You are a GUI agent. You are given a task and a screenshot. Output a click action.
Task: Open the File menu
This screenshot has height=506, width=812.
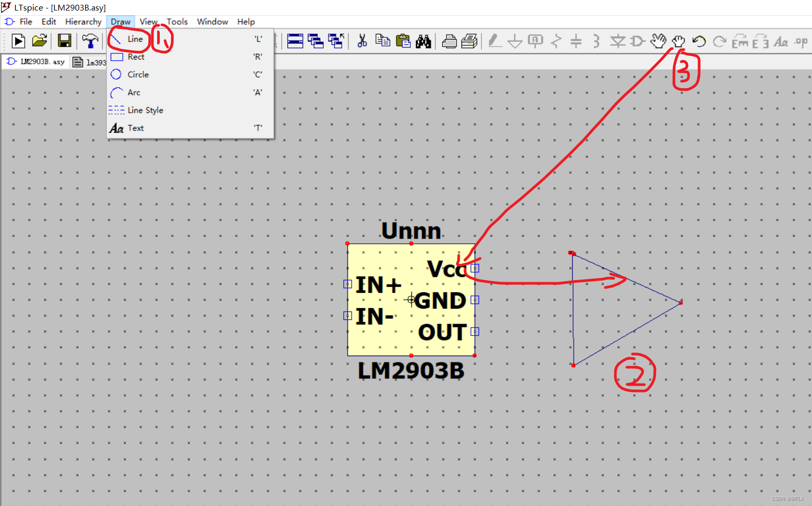click(26, 22)
